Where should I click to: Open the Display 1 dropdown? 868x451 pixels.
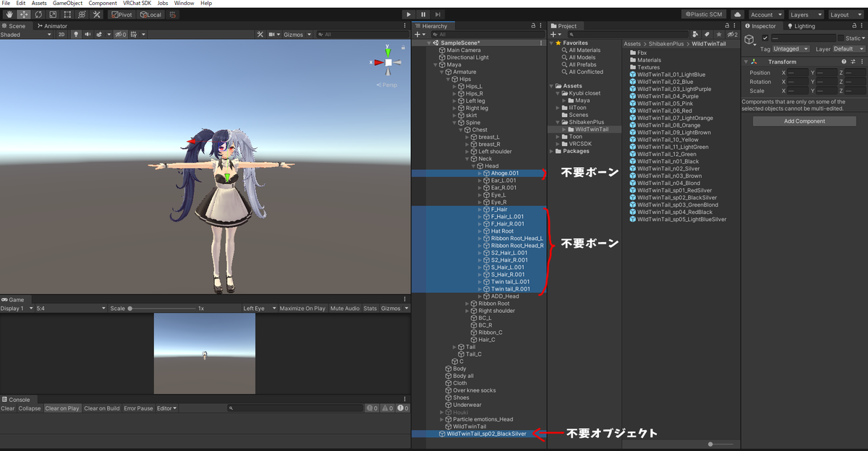point(17,309)
